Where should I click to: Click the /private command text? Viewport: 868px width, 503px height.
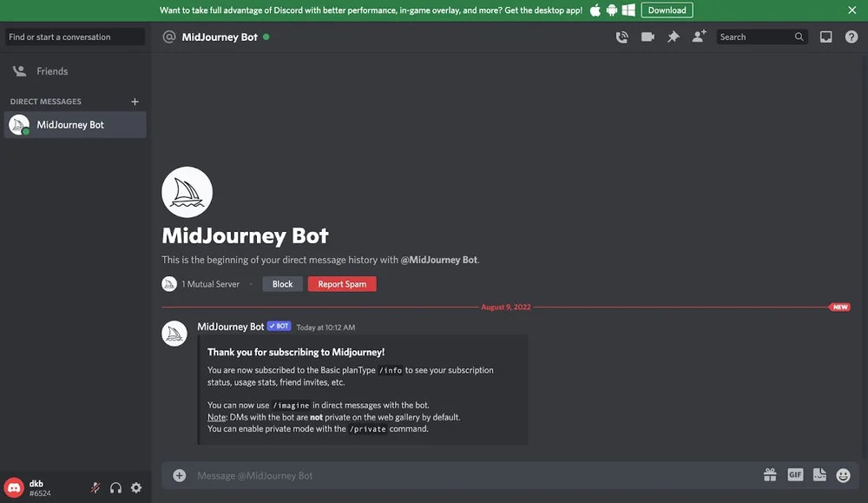click(367, 429)
